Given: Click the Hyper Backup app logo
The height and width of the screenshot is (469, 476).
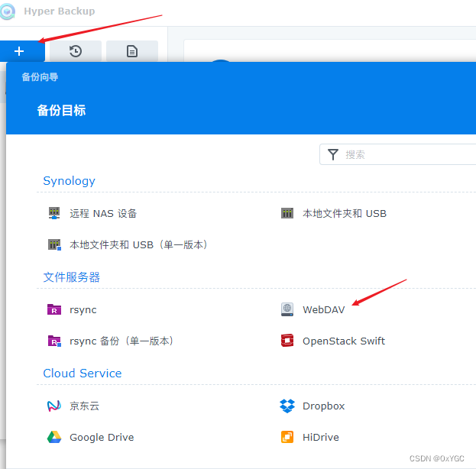Looking at the screenshot, I should (8, 11).
